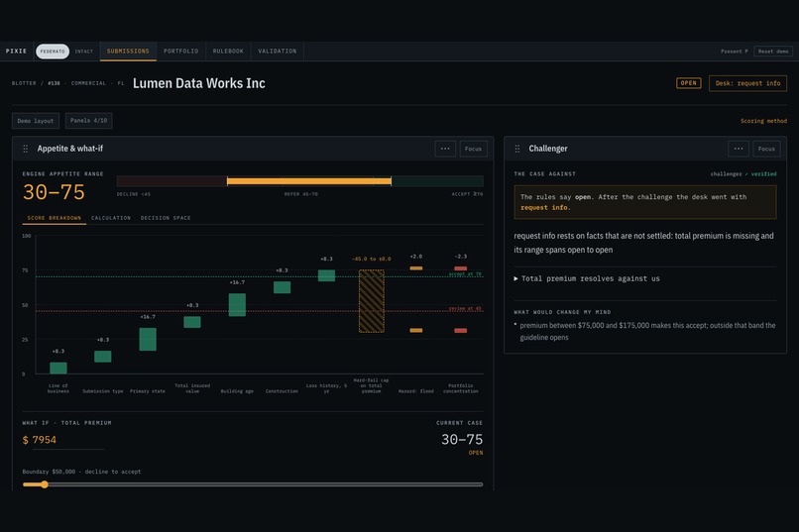Image resolution: width=799 pixels, height=532 pixels.
Task: Open the Challenger panel more options menu
Action: (x=739, y=149)
